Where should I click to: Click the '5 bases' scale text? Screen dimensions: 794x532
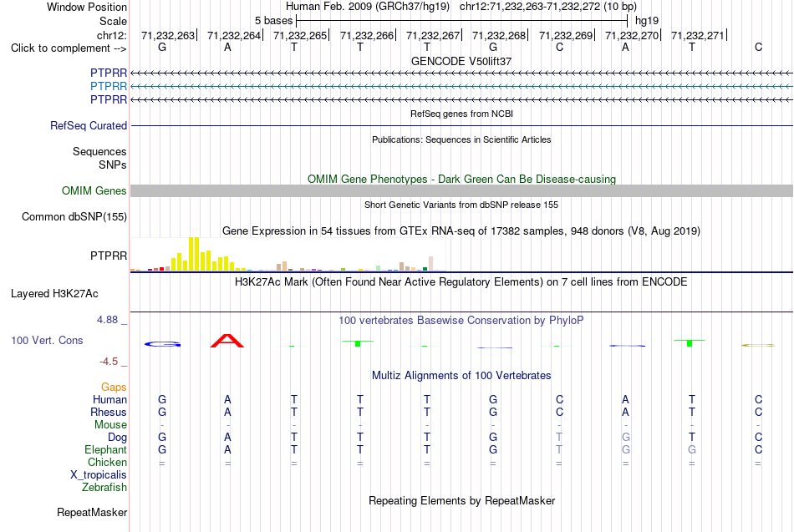tap(273, 21)
